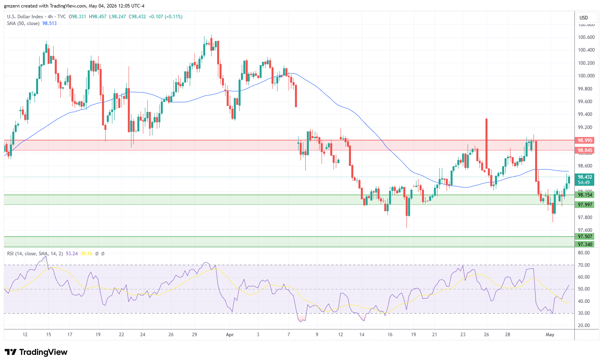603x364 pixels.
Task: Click the May label on the time axis
Action: tap(550, 335)
